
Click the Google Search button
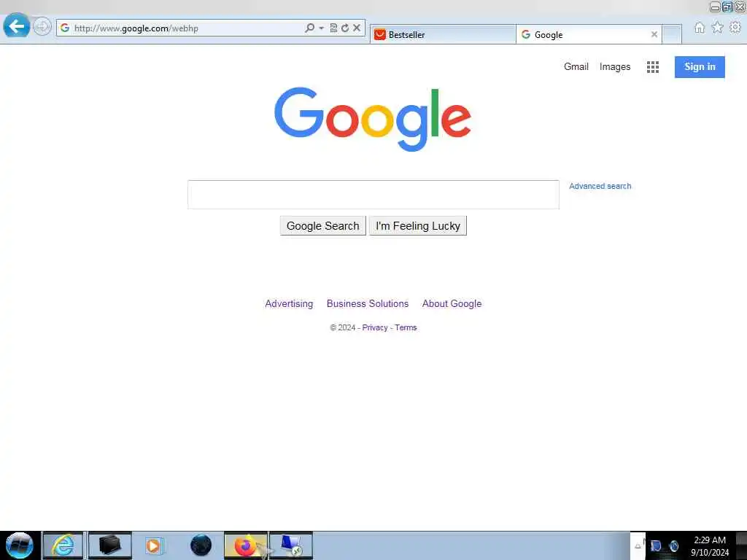click(322, 226)
